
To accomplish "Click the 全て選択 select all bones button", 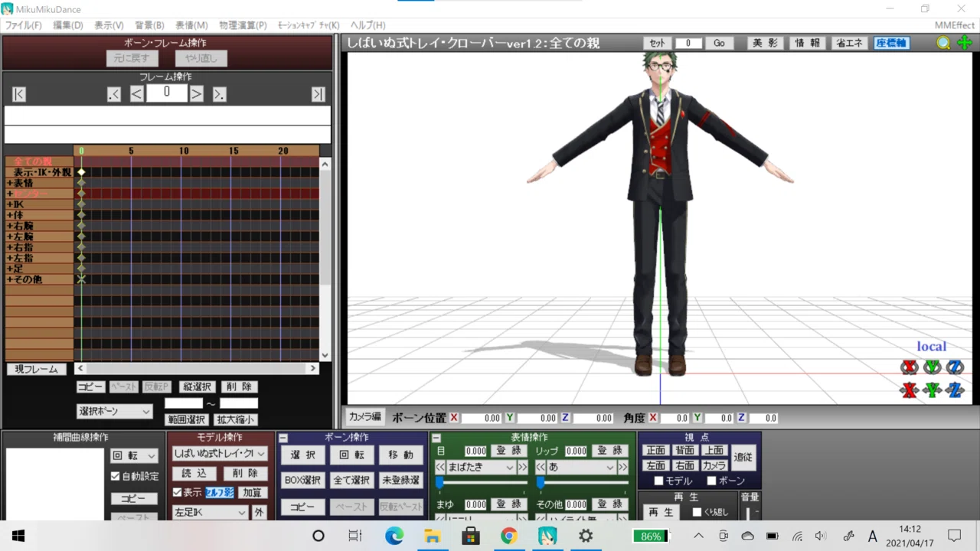I will tap(351, 481).
